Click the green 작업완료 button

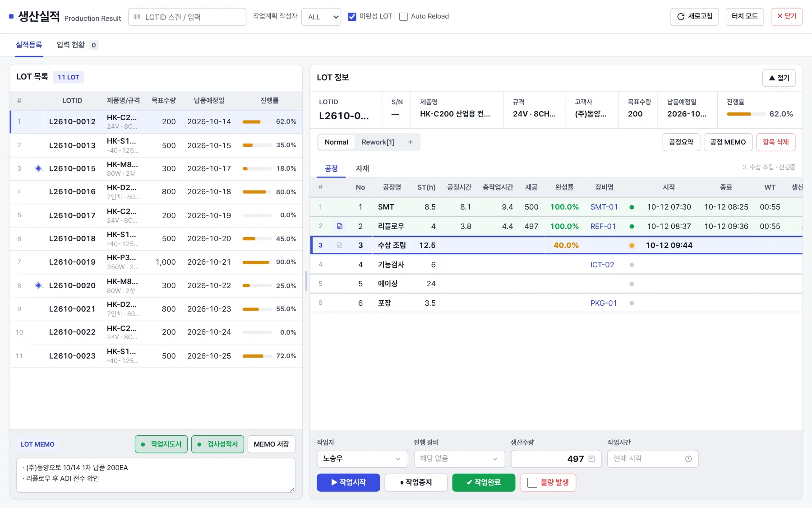484,483
